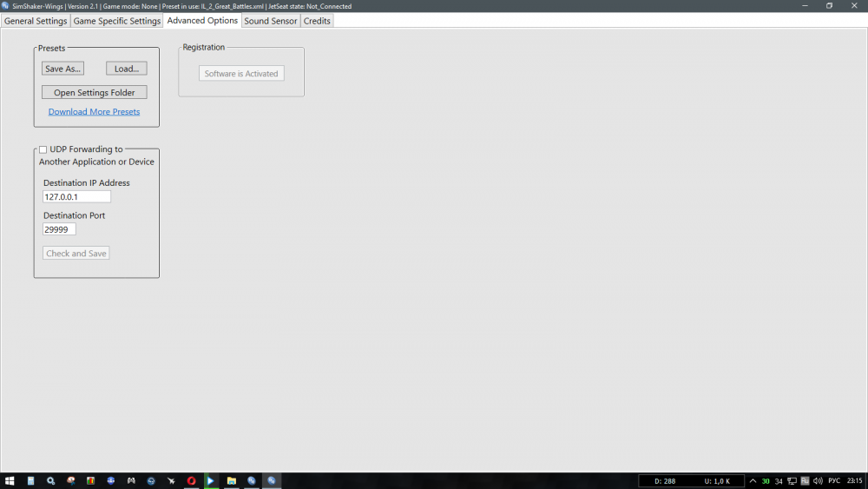Focus the Destination Port field
Screen dimensions: 868x489
pyautogui.click(x=59, y=229)
